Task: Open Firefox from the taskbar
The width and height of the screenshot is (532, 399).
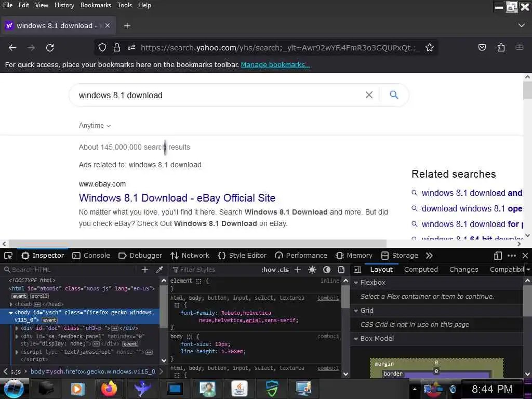Action: 109,389
